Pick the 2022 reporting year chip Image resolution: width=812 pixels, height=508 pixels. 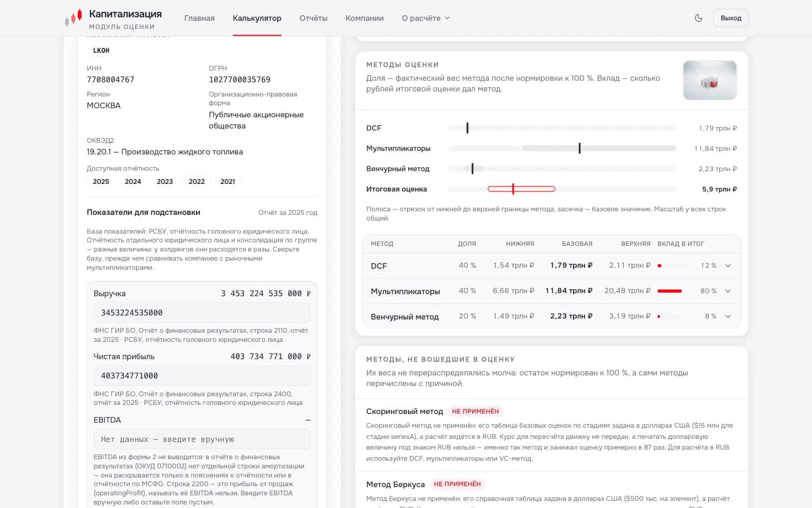pyautogui.click(x=197, y=181)
